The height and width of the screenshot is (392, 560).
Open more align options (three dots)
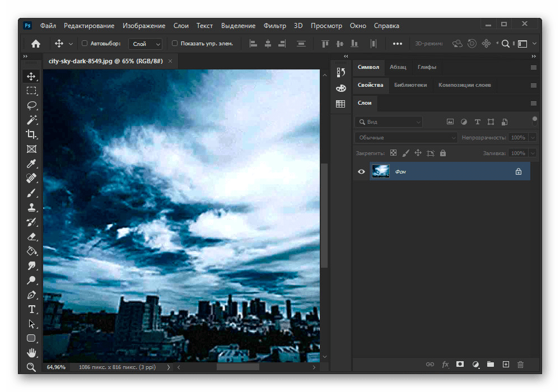coord(398,44)
